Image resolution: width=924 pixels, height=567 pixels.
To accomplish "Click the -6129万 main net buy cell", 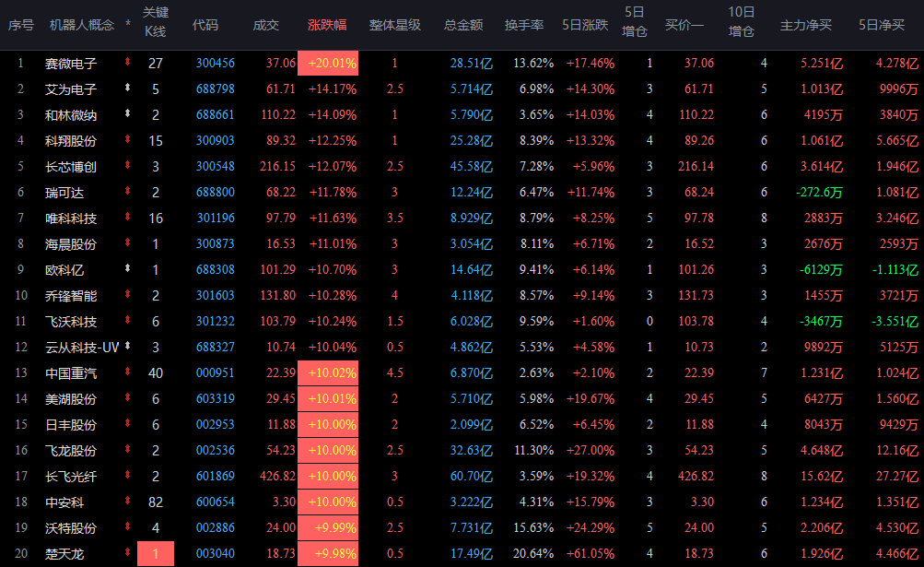I will coord(821,269).
